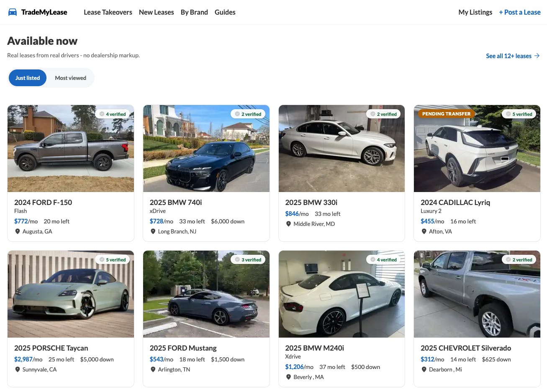Click the $2,987/mo price

[x=28, y=359]
